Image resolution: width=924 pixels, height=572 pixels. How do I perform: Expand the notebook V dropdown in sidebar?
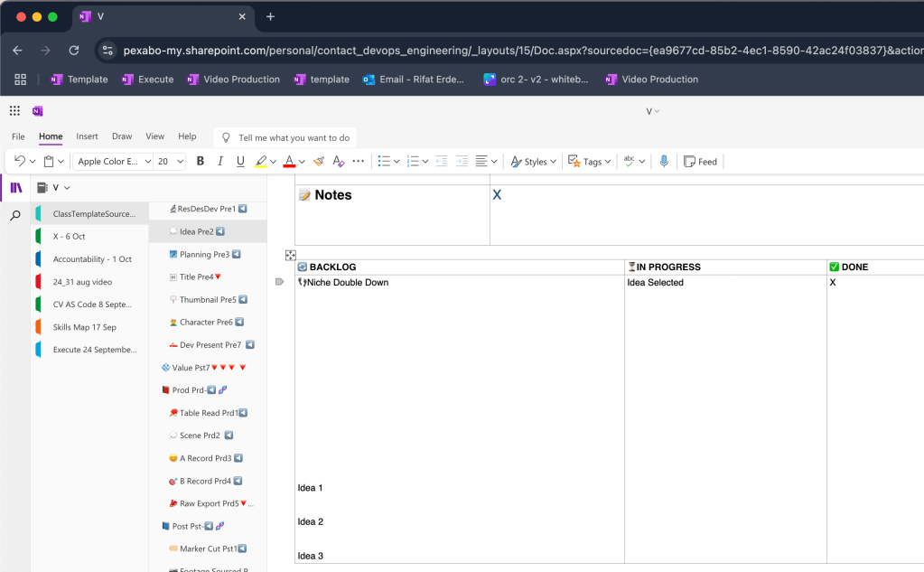[x=67, y=188]
